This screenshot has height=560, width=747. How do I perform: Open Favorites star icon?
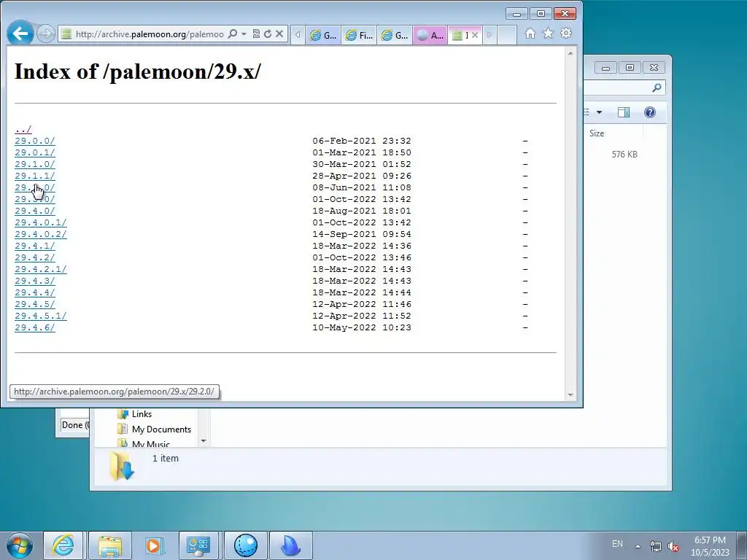tap(549, 34)
